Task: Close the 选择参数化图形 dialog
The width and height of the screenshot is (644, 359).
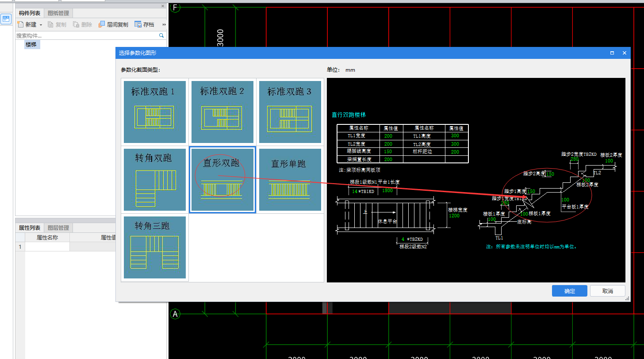Action: coord(625,53)
